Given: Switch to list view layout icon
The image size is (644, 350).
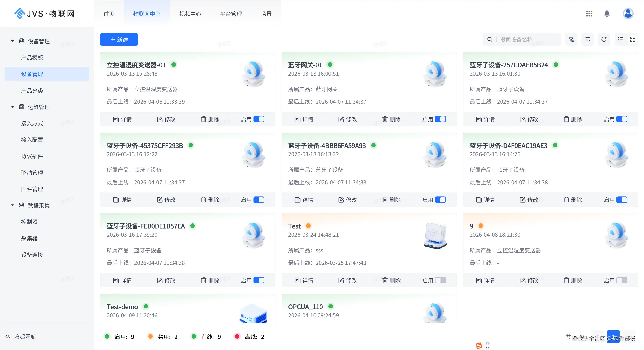Looking at the screenshot, I should tap(621, 39).
